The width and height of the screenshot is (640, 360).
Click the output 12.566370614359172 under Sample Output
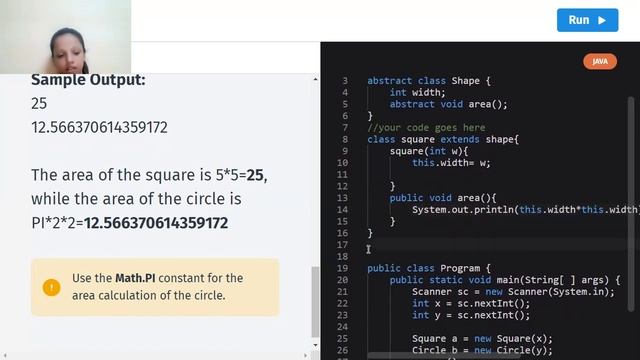[x=100, y=127]
